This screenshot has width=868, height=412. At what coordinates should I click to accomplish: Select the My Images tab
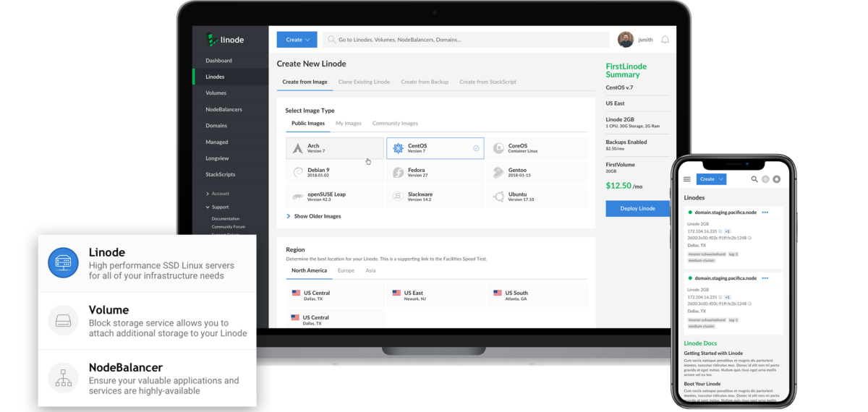click(x=348, y=124)
